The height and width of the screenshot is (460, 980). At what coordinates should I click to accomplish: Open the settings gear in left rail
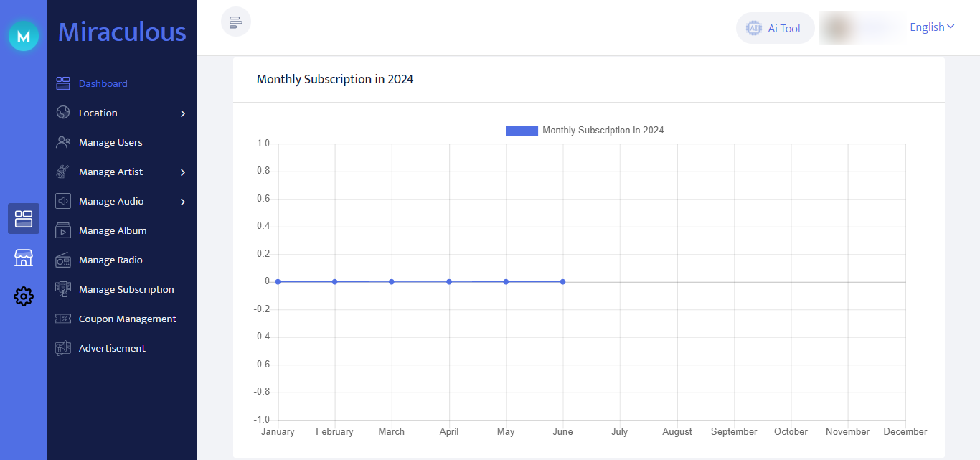click(x=24, y=296)
